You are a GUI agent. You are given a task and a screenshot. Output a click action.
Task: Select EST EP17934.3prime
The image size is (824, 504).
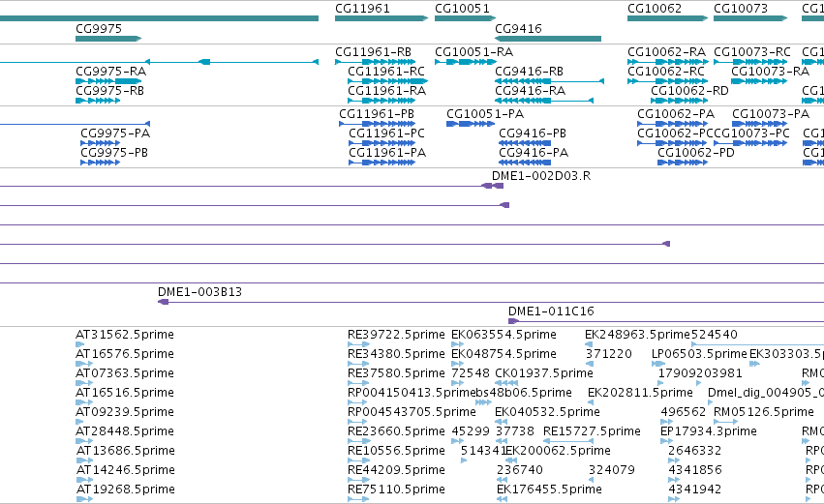(x=666, y=441)
